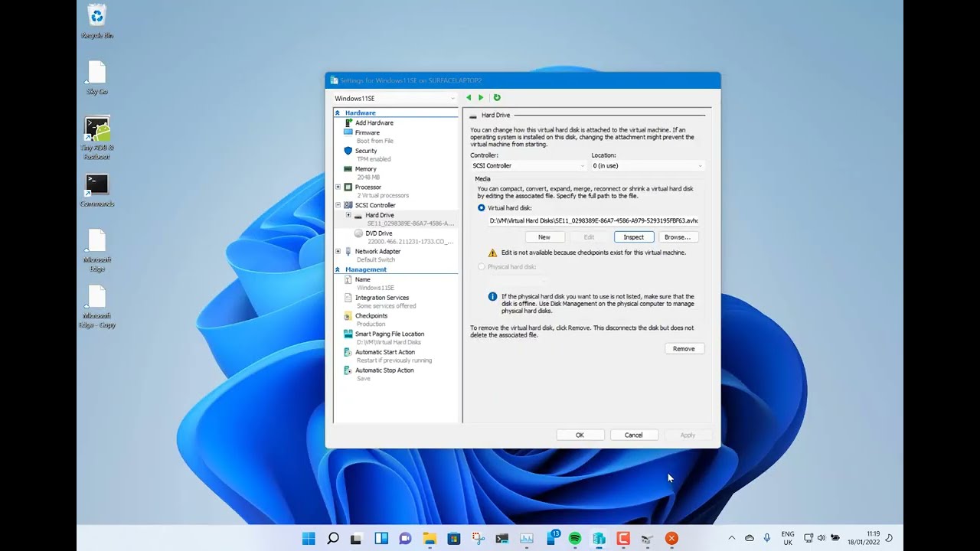Screen dimensions: 980x551
Task: Collapse the Hardware section header
Action: [338, 113]
